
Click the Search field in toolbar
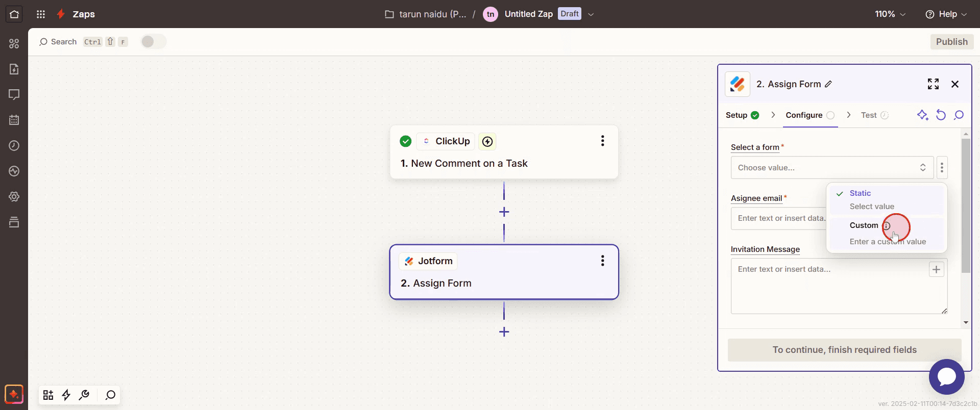83,42
